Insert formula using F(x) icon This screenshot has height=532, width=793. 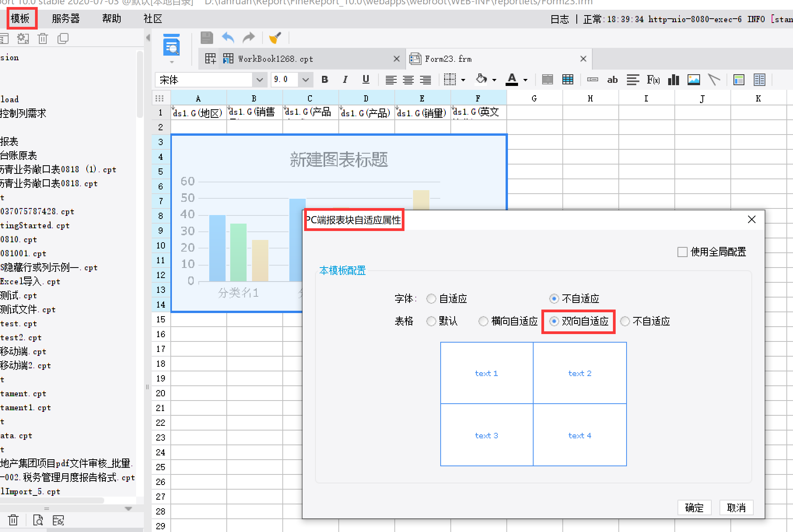tap(653, 80)
